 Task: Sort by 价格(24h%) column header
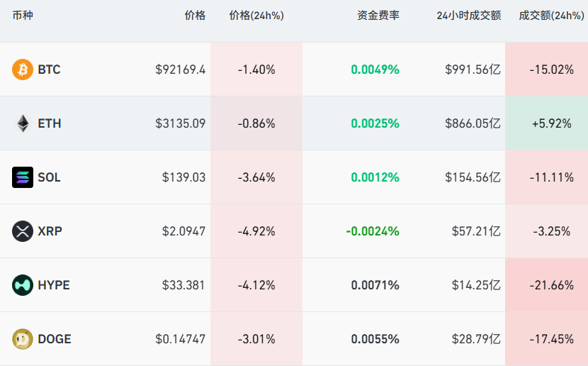click(x=256, y=16)
